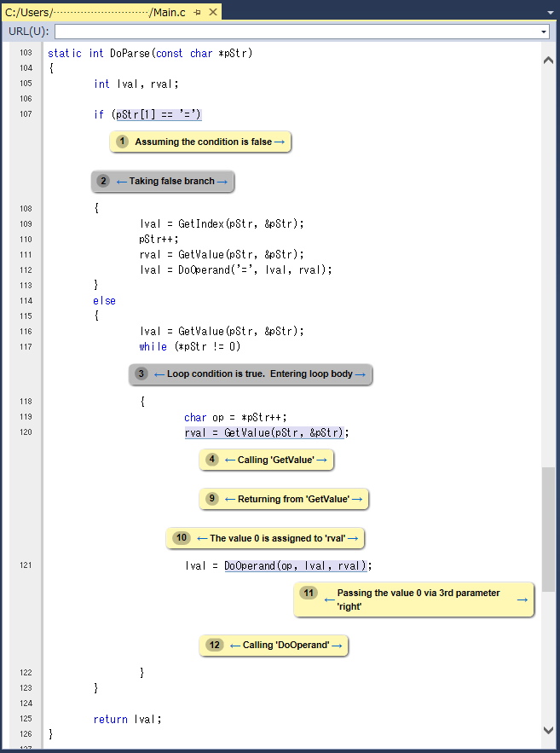560x753 pixels.
Task: Go to next step from 'Loop condition is true'
Action: [x=360, y=374]
